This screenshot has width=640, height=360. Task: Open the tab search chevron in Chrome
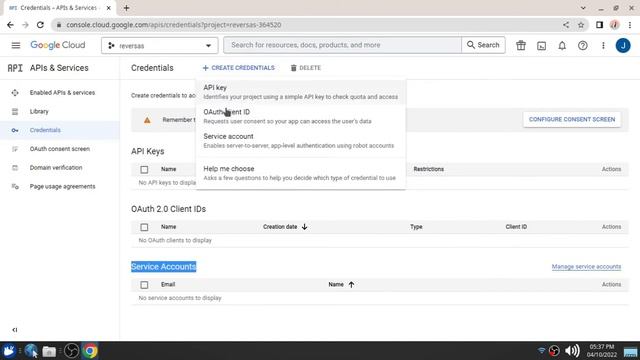click(x=583, y=8)
